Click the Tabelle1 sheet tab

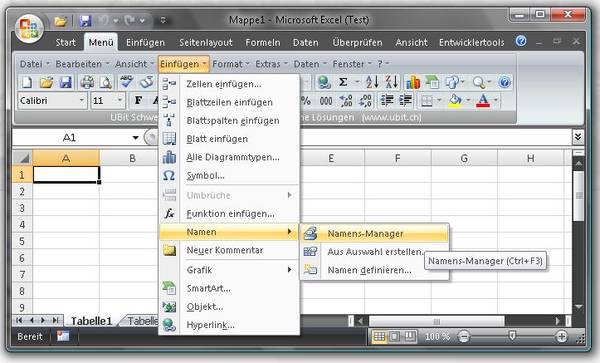[91, 321]
